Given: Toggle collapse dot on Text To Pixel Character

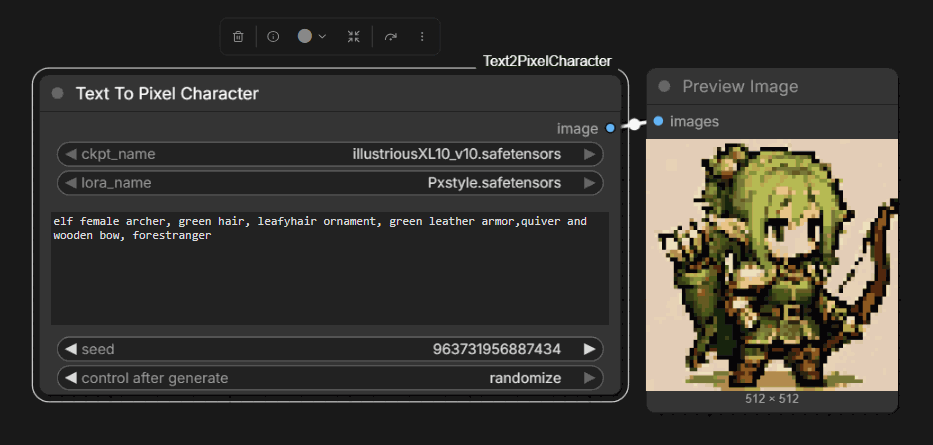Looking at the screenshot, I should point(57,93).
